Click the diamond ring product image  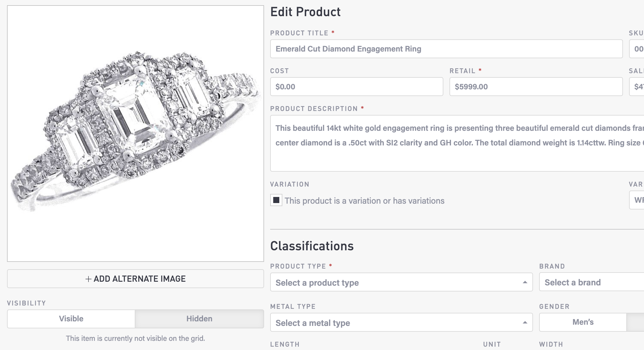point(135,133)
